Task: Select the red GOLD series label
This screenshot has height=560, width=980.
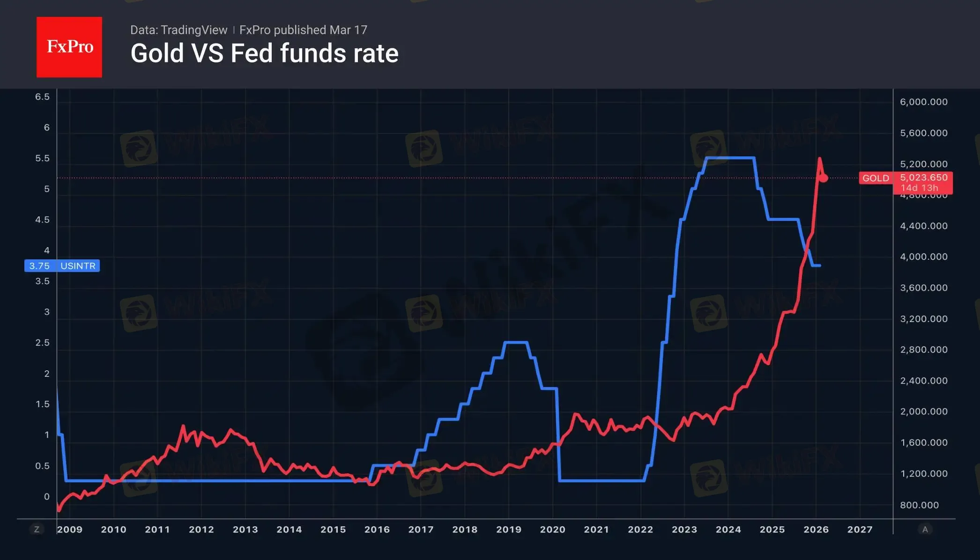Action: click(x=876, y=178)
